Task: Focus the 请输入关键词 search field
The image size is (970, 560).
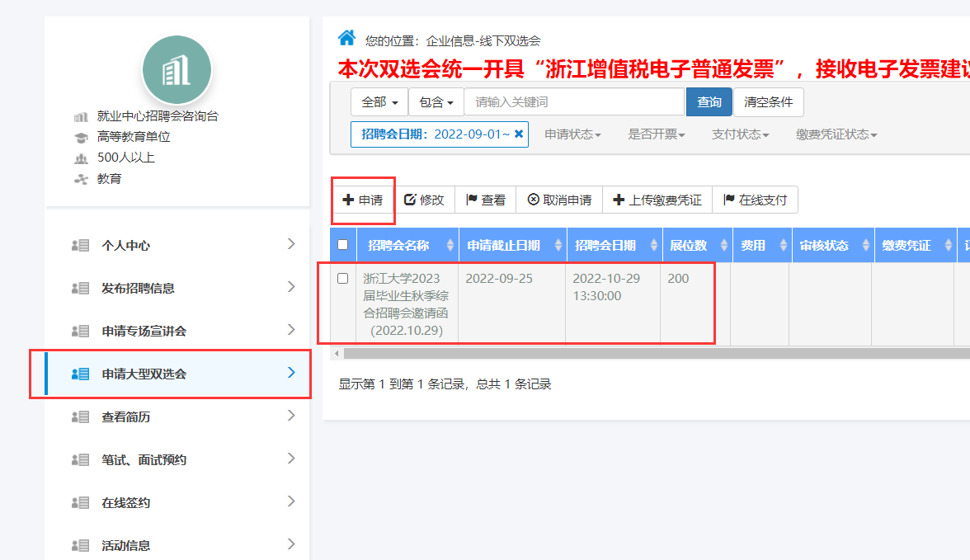Action: point(574,102)
